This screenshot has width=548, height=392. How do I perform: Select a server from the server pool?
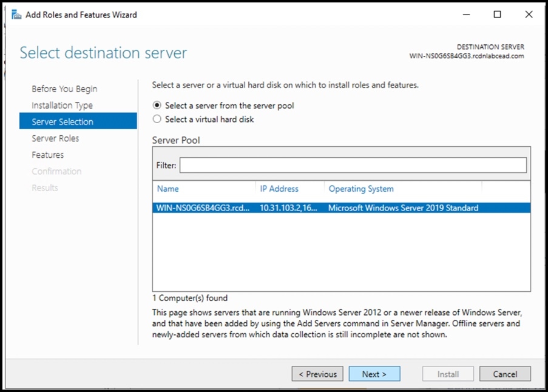[158, 106]
